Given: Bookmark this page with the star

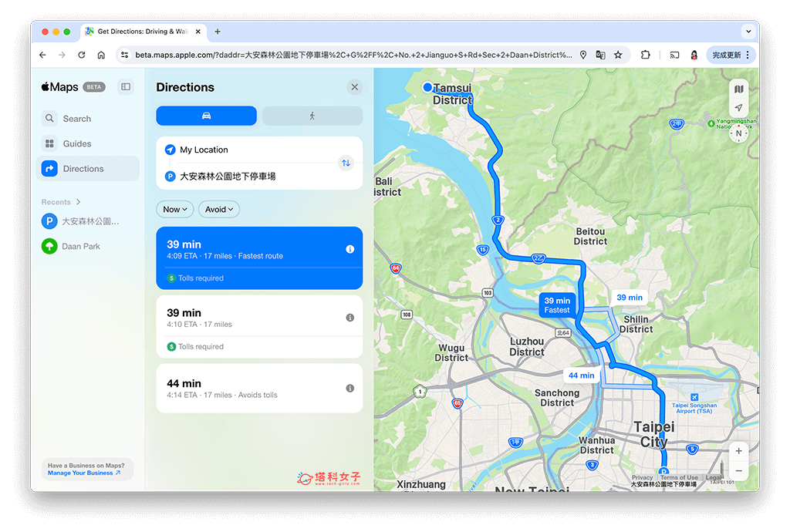Looking at the screenshot, I should (x=618, y=55).
